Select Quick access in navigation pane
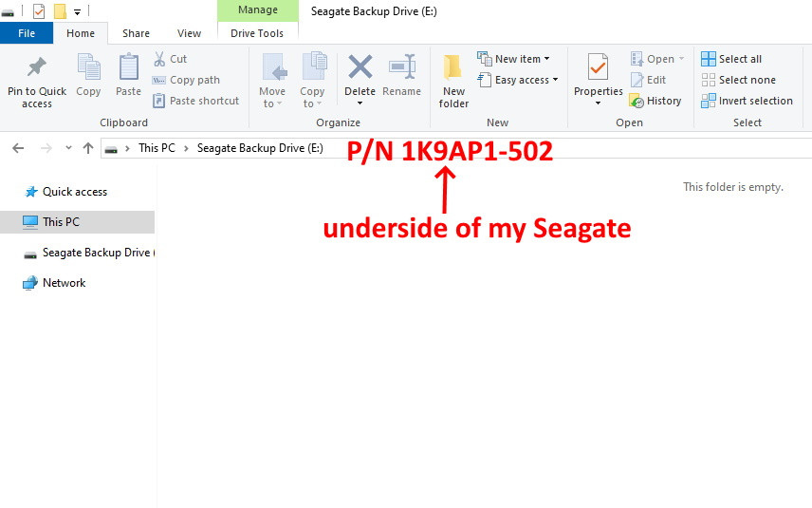The width and height of the screenshot is (812, 508). pyautogui.click(x=65, y=192)
